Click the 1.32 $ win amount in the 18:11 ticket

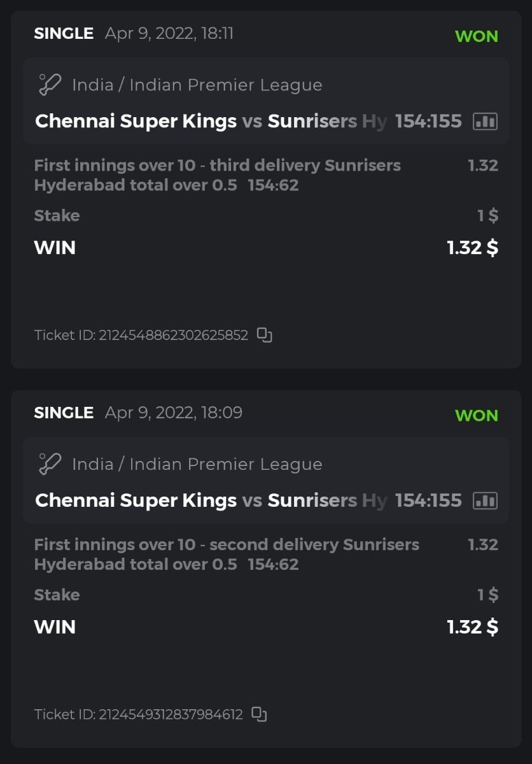[472, 248]
